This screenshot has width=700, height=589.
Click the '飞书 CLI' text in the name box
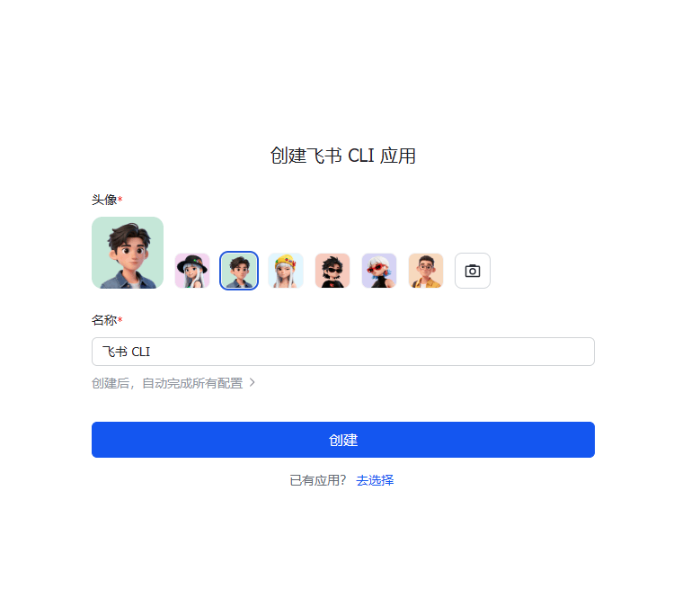tap(127, 352)
